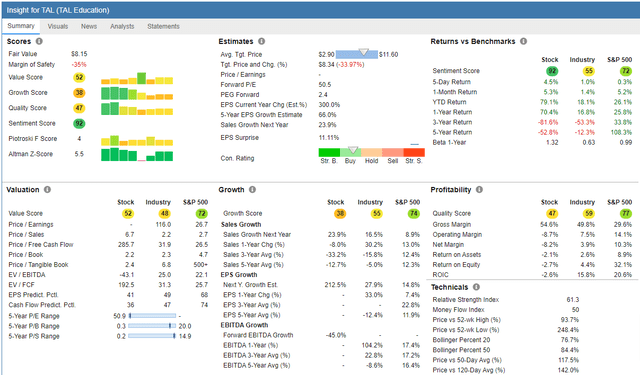Click the stock value score 52 badge in Valuation
Screen dimensions: 640x375
(x=128, y=213)
